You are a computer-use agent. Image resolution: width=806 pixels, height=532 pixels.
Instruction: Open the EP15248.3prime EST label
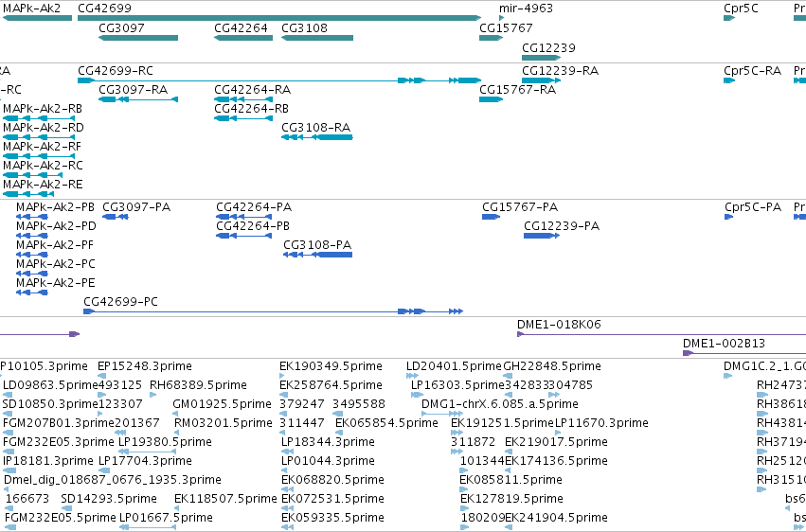click(x=145, y=366)
